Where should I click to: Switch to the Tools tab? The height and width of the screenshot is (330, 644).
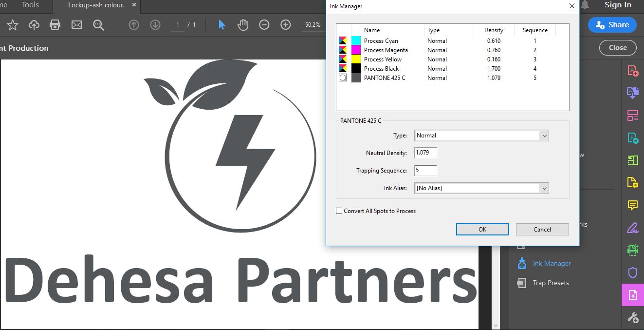[30, 5]
